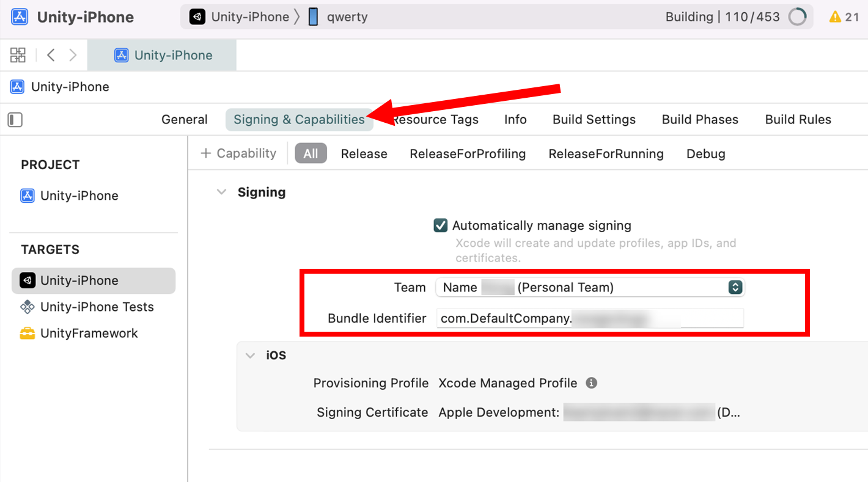Viewport: 868px width, 482px height.
Task: Click the Unity scheme icon in toolbar
Action: point(197,17)
